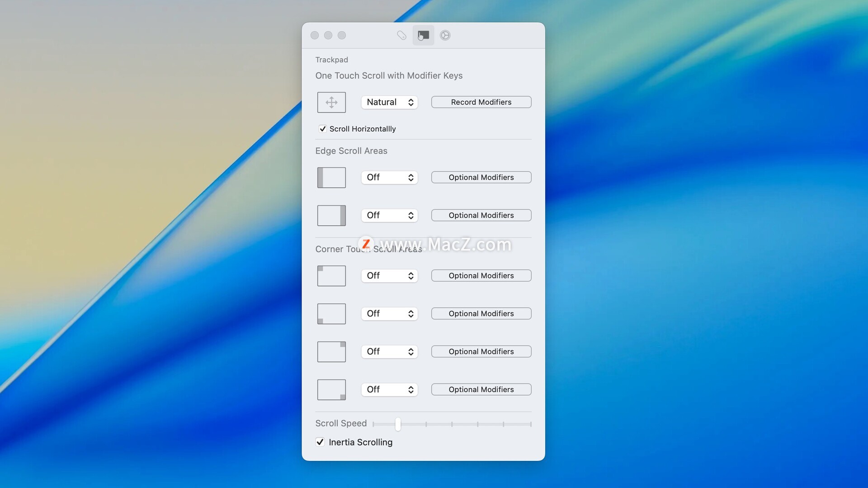Click the window zoom button
This screenshot has height=488, width=868.
pyautogui.click(x=342, y=35)
